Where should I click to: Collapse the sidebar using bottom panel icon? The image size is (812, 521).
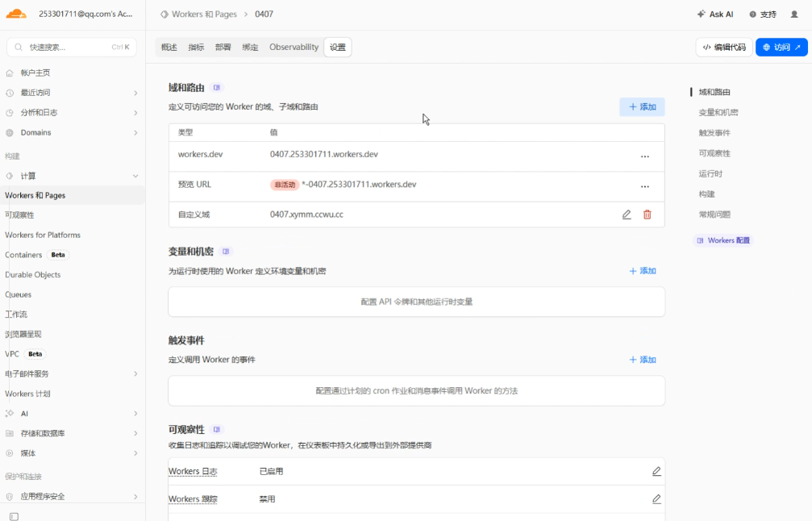tap(15, 516)
